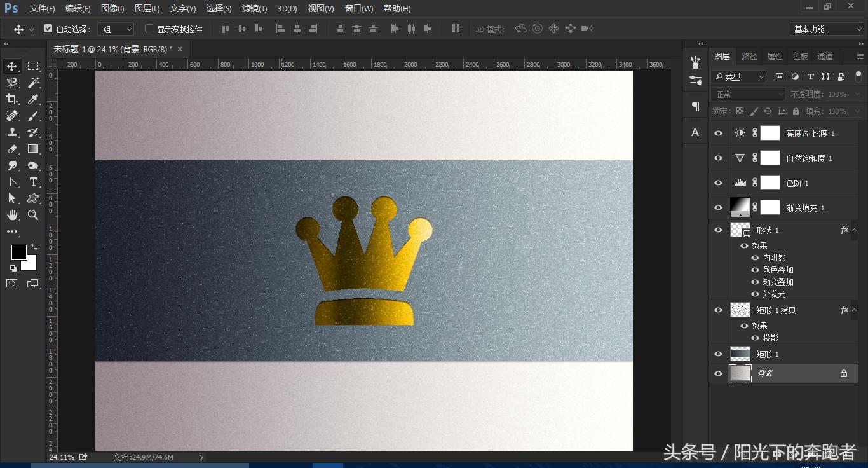Click the lock transparent pixels button

coord(740,111)
